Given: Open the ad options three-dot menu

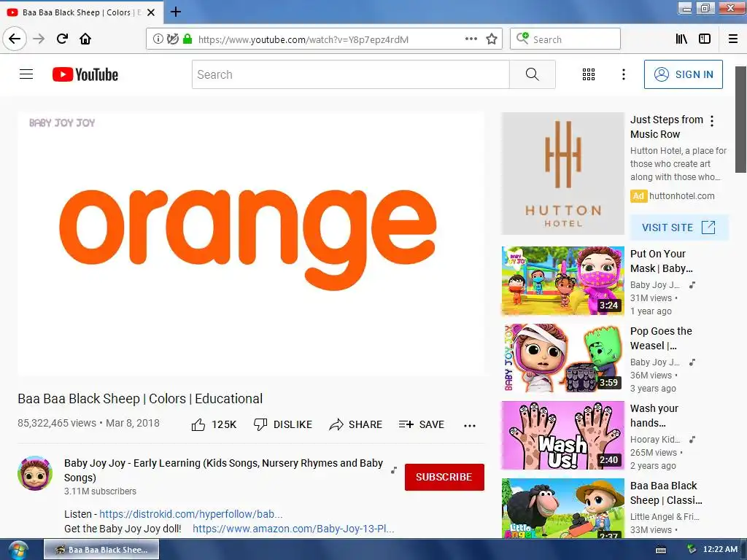Looking at the screenshot, I should coord(712,121).
